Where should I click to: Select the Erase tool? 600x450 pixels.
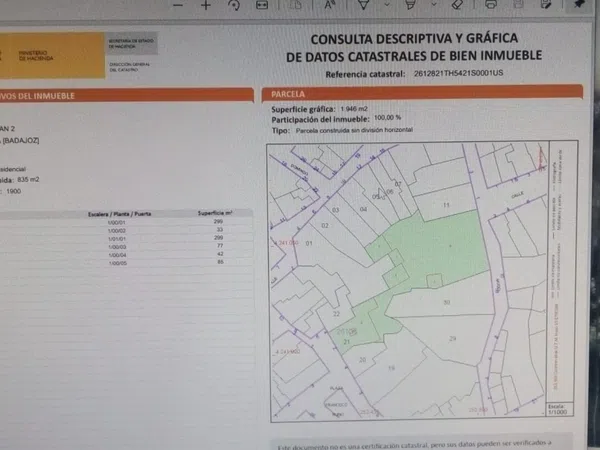(457, 5)
